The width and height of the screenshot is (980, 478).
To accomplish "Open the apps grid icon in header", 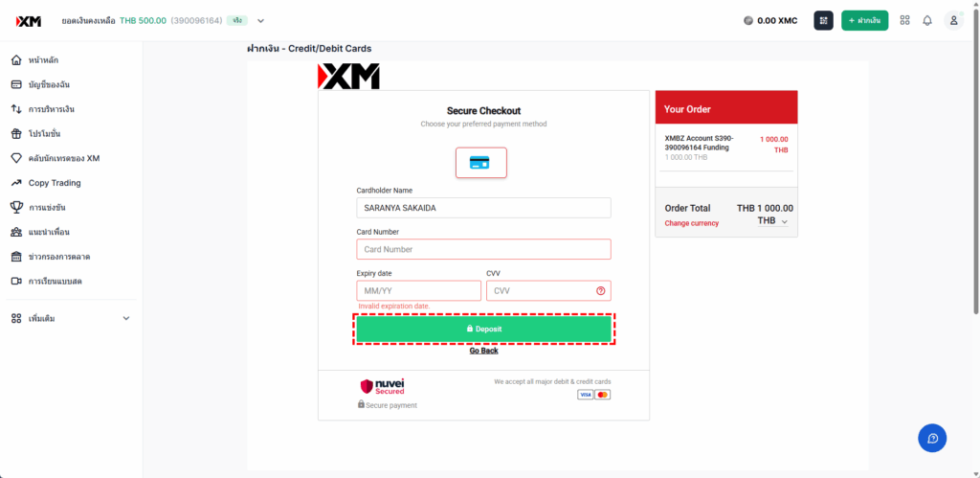I will point(904,20).
